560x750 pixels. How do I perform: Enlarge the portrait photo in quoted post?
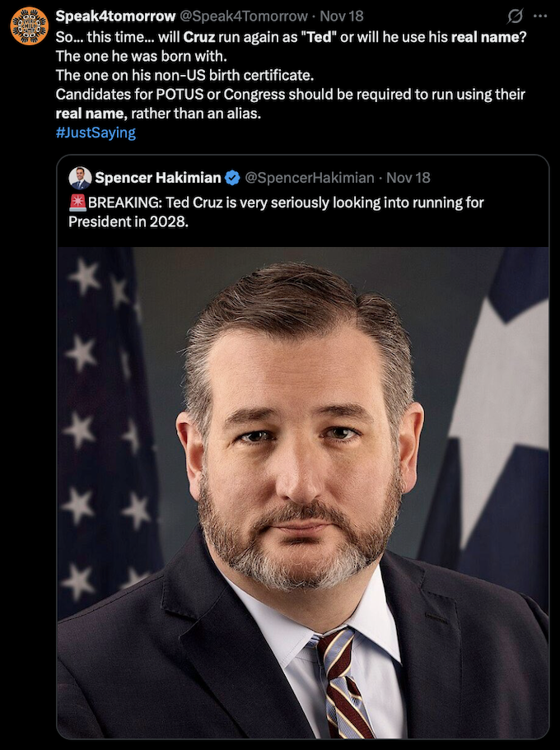click(x=303, y=492)
